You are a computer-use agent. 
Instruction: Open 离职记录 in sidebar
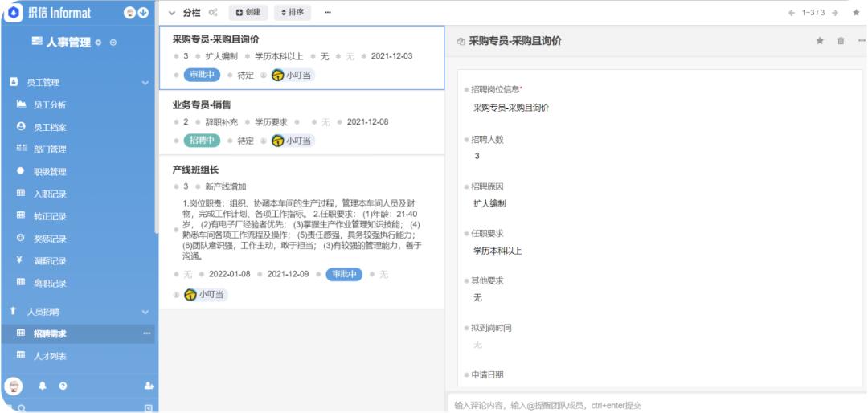50,283
